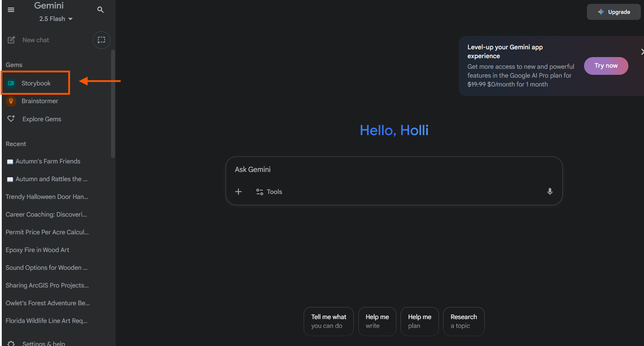Screen dimensions: 644x346
Task: Click the plus add files icon
Action: (x=238, y=192)
